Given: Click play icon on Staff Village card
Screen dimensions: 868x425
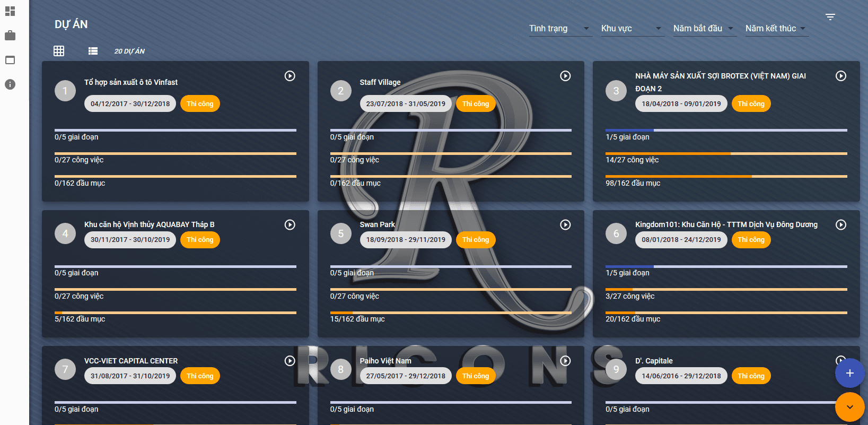Looking at the screenshot, I should coord(565,76).
